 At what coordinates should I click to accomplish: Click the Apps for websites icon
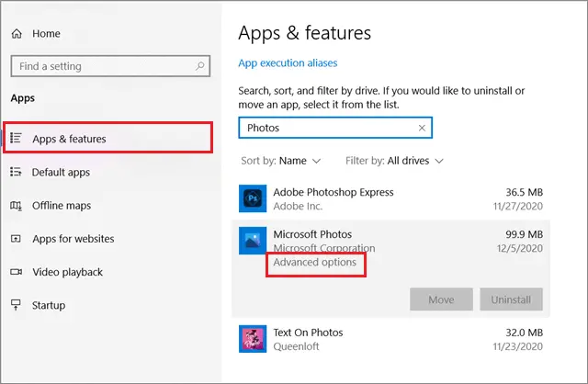[x=16, y=239]
